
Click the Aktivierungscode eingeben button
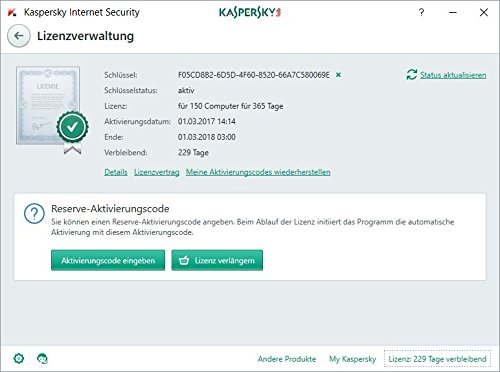pyautogui.click(x=108, y=260)
